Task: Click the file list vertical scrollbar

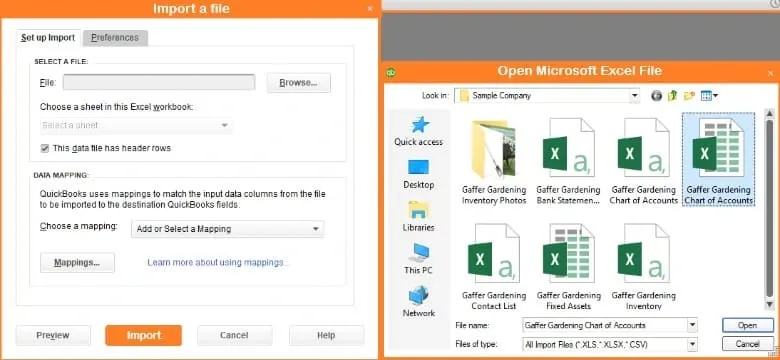Action: [770, 209]
